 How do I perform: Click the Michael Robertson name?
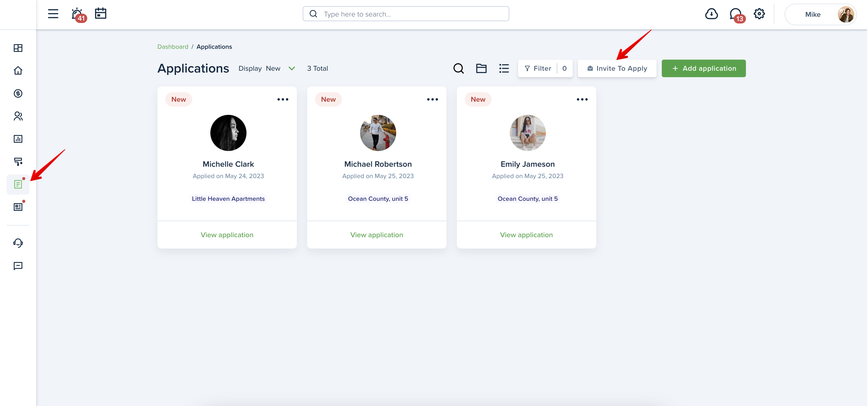378,164
